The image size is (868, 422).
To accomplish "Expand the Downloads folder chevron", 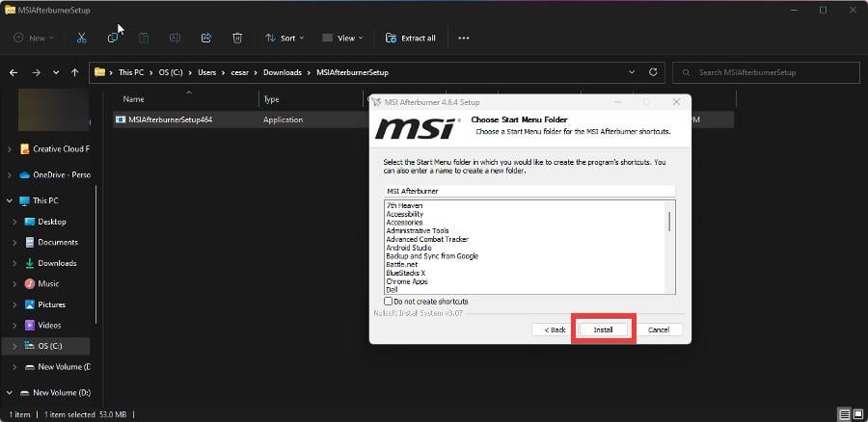I will coord(14,263).
